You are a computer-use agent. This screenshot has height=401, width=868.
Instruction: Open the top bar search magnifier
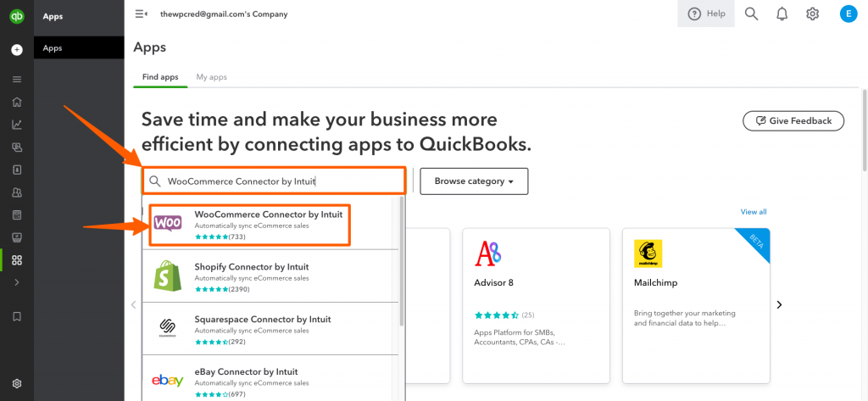tap(751, 14)
